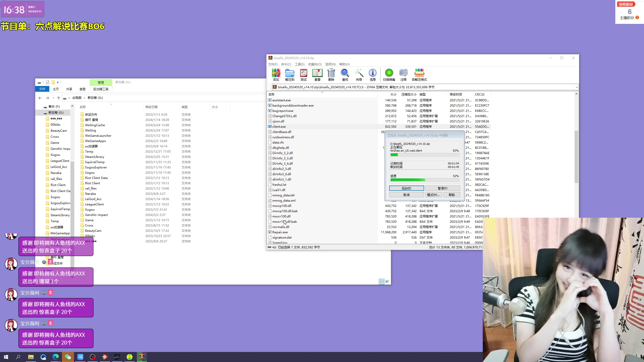Screen dimensions: 644x362
Task: Open WinRAR 选项(N) menu
Action: pyautogui.click(x=330, y=64)
